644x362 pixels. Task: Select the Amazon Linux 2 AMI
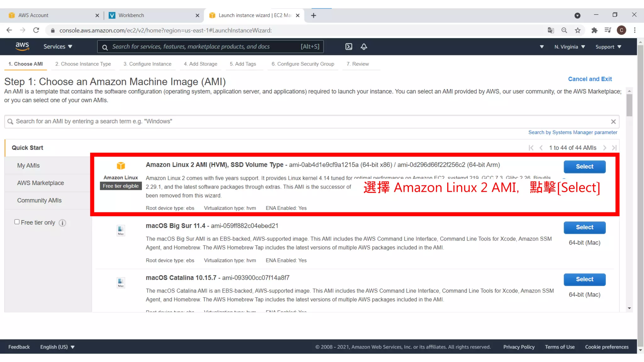(585, 167)
